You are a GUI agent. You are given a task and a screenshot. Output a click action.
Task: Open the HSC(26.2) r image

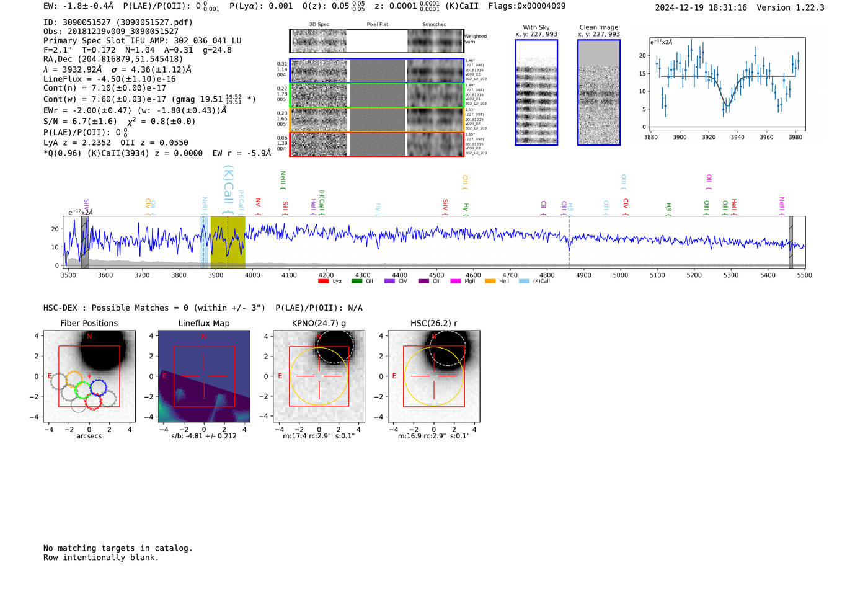[434, 376]
